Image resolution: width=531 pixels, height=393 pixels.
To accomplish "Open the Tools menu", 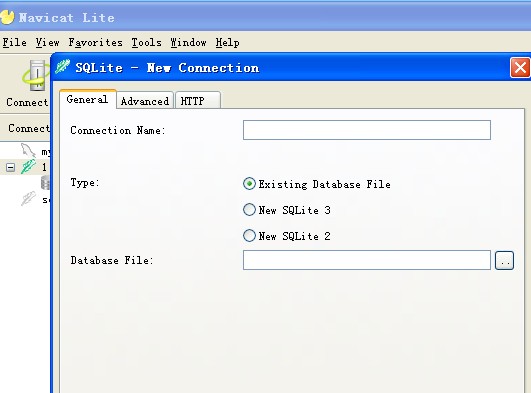I will click(x=146, y=43).
